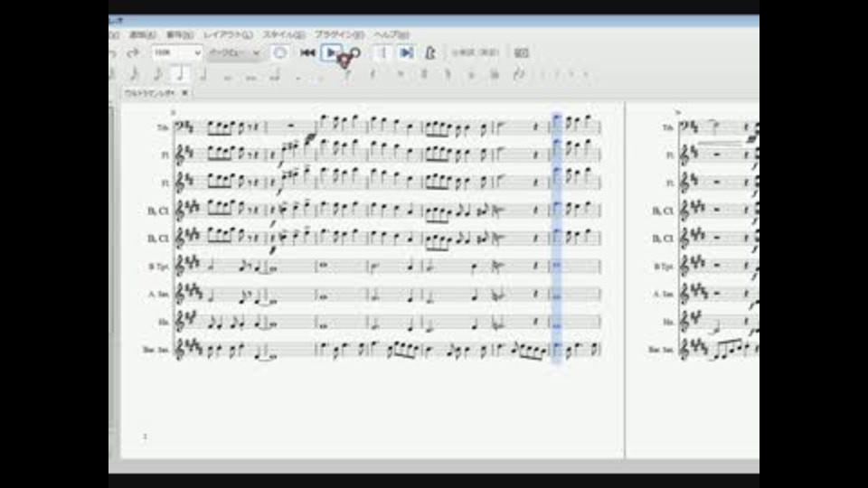This screenshot has height=488, width=868.
Task: Switch to voice 2
Action: click(x=558, y=74)
